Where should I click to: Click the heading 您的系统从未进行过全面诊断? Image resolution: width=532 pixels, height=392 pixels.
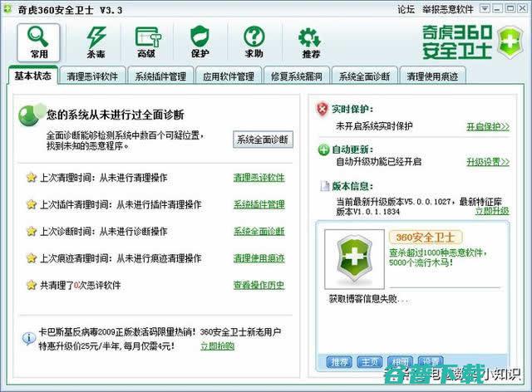pyautogui.click(x=116, y=115)
